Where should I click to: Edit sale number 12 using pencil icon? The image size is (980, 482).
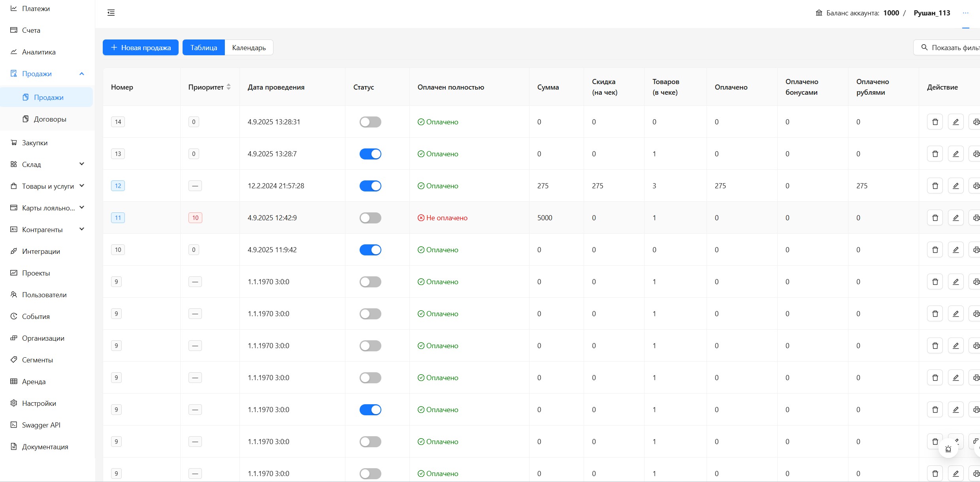pyautogui.click(x=955, y=186)
